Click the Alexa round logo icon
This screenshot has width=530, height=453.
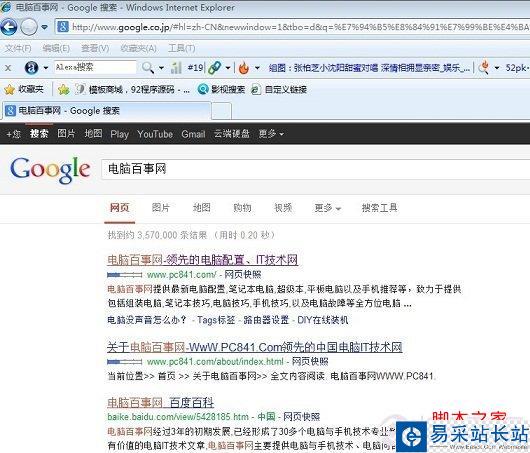[x=31, y=68]
